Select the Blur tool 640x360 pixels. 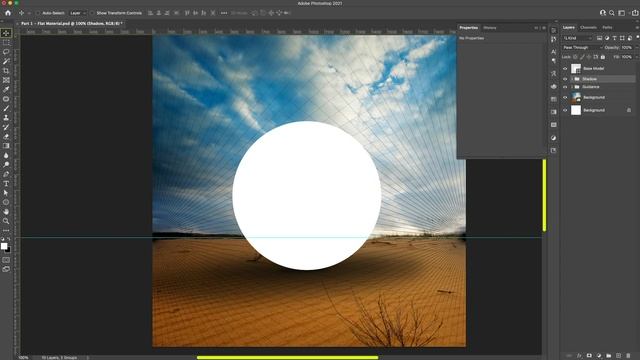coord(6,155)
